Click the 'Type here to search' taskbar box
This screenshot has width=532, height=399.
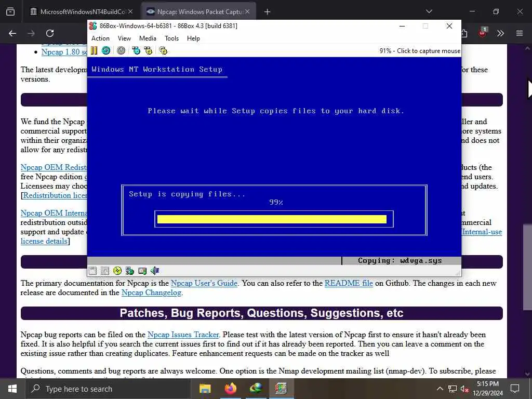[108, 389]
